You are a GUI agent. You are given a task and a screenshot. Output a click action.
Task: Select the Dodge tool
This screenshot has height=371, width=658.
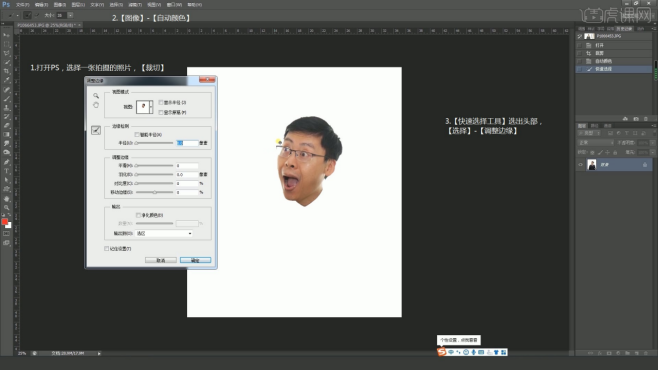(x=6, y=152)
